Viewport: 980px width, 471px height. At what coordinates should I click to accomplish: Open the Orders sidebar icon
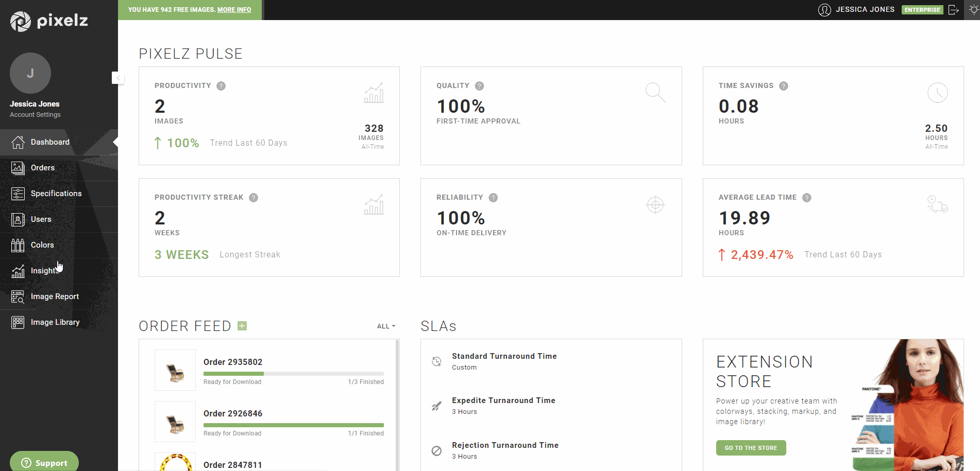click(18, 168)
